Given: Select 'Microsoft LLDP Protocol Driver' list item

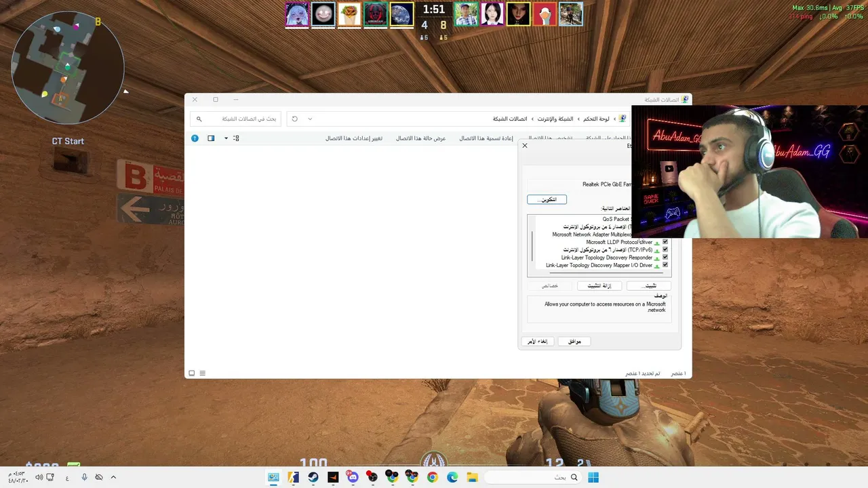Looking at the screenshot, I should 619,242.
